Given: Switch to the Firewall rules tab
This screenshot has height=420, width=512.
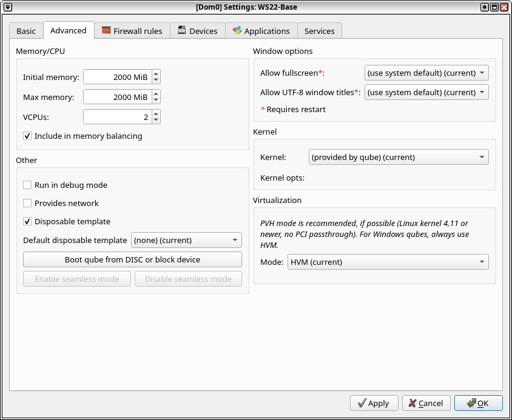Looking at the screenshot, I should pyautogui.click(x=132, y=31).
